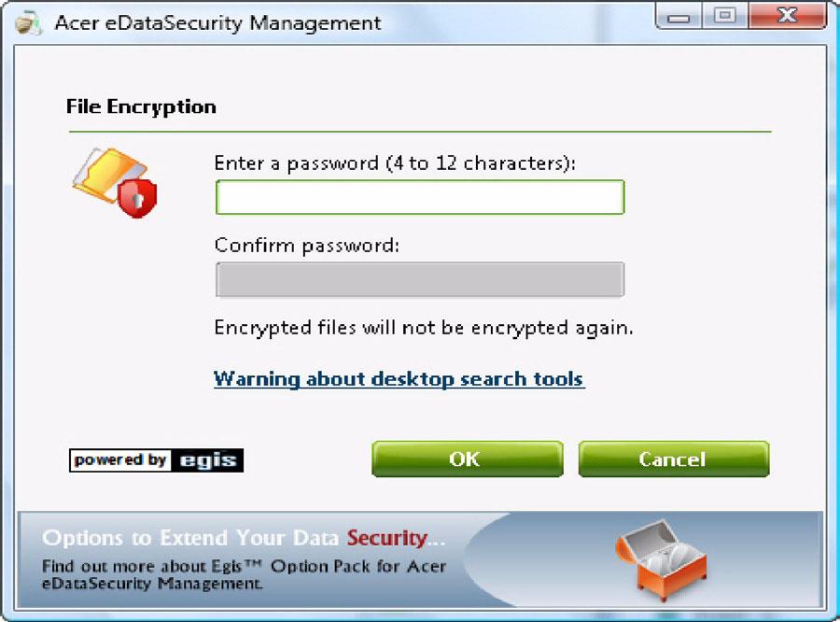Viewport: 840px width, 622px height.
Task: Maximize the eDataSecurity Management window
Action: 724,16
